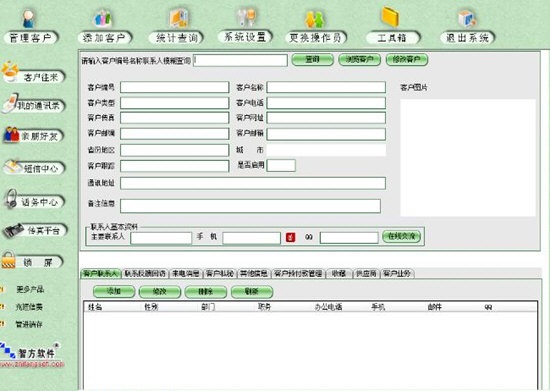Switch to the 其他信息 tab

[254, 274]
